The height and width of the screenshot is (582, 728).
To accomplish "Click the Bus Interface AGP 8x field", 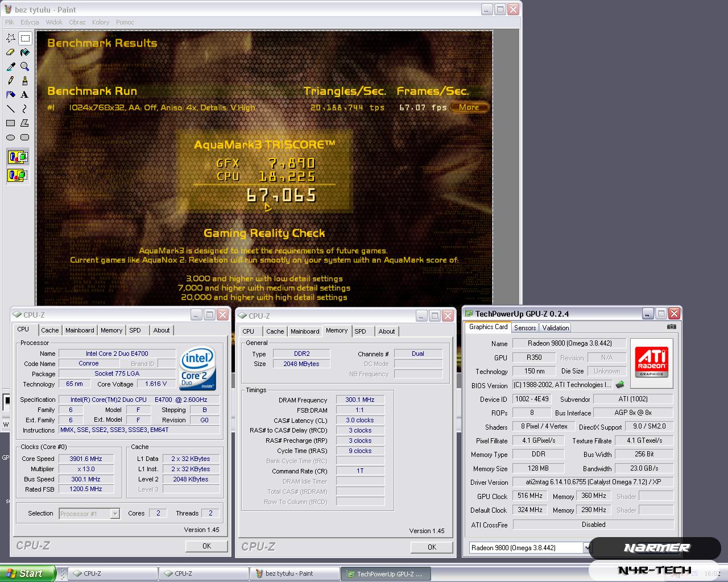I will (x=633, y=413).
